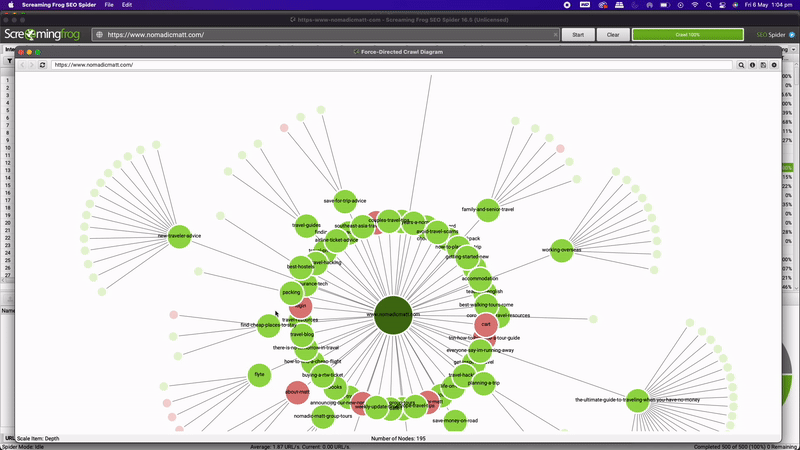The image size is (800, 450).
Task: Select the ultimate-guide-to-traveling node
Action: [637, 400]
